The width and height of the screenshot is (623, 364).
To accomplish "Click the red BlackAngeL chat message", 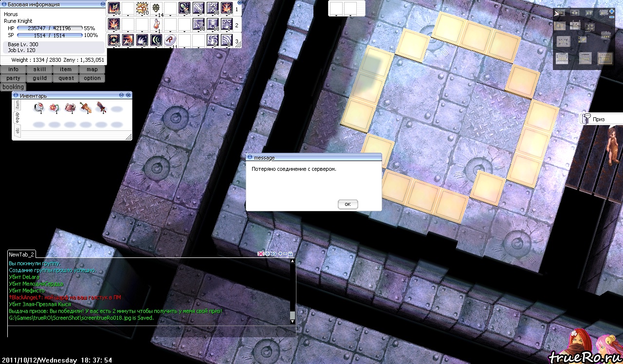I will tap(65, 297).
